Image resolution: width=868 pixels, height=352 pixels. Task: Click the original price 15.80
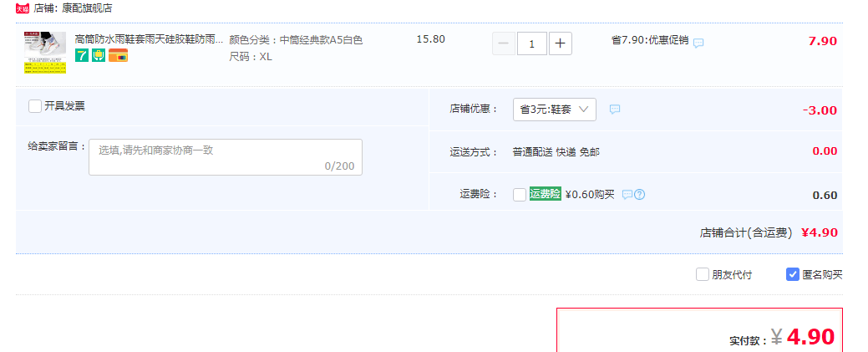(431, 39)
